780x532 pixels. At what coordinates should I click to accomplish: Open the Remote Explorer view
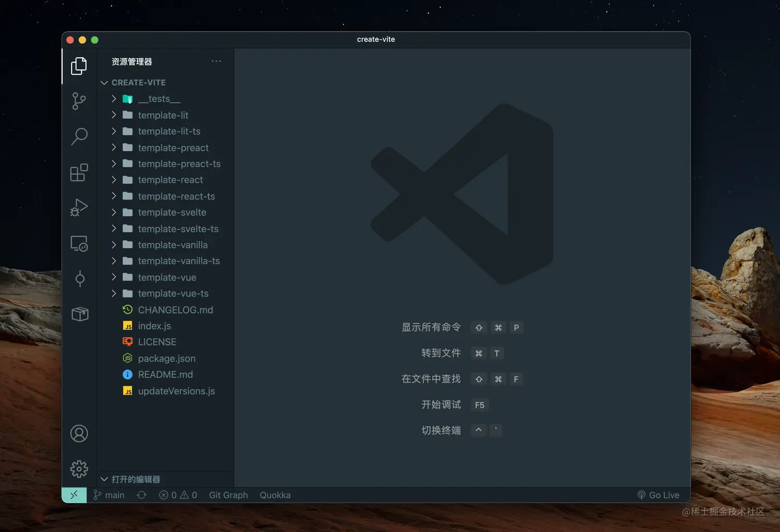tap(79, 243)
